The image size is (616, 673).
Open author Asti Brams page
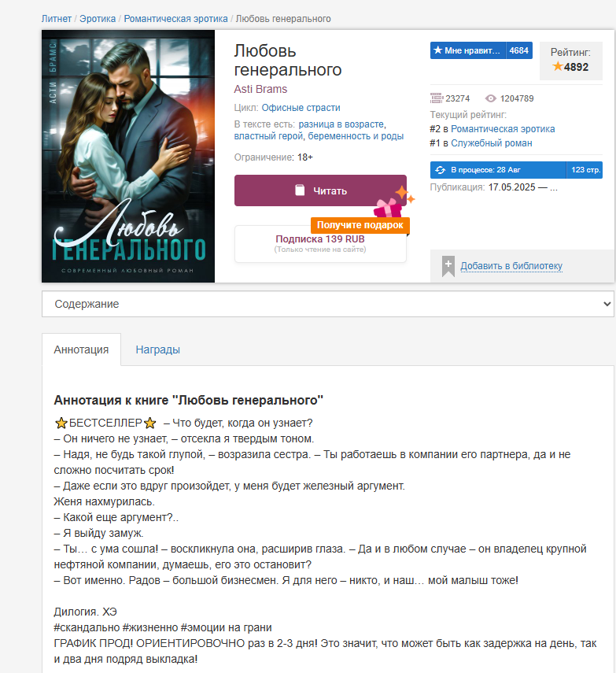pyautogui.click(x=260, y=89)
